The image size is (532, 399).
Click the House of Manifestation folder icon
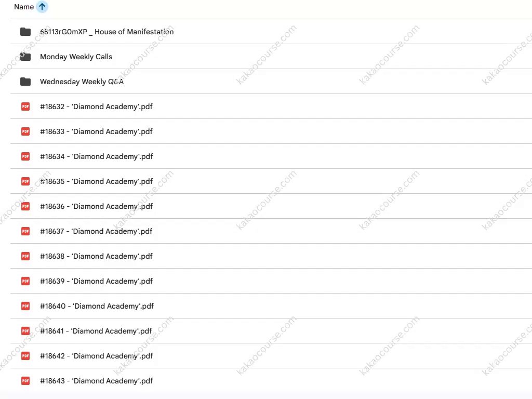(x=25, y=32)
